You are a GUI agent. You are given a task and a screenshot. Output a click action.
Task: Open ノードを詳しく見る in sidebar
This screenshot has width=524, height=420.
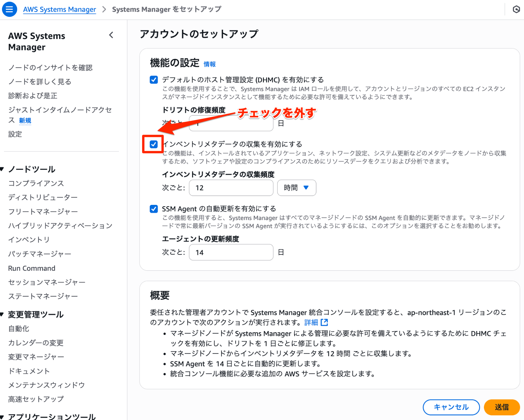(40, 82)
